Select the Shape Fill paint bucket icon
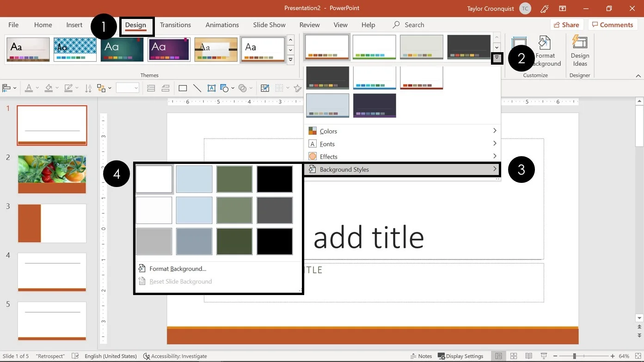 point(49,88)
